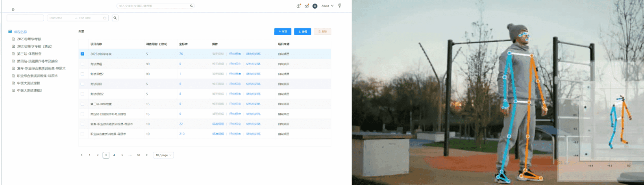Click the top search text field

tap(154, 6)
